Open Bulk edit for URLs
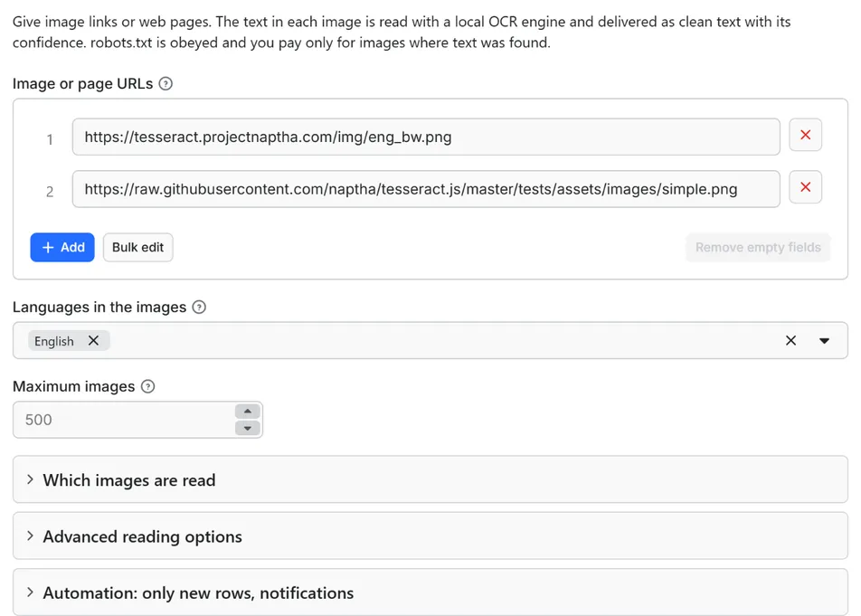Screen dimensions: 861x616 tap(137, 247)
